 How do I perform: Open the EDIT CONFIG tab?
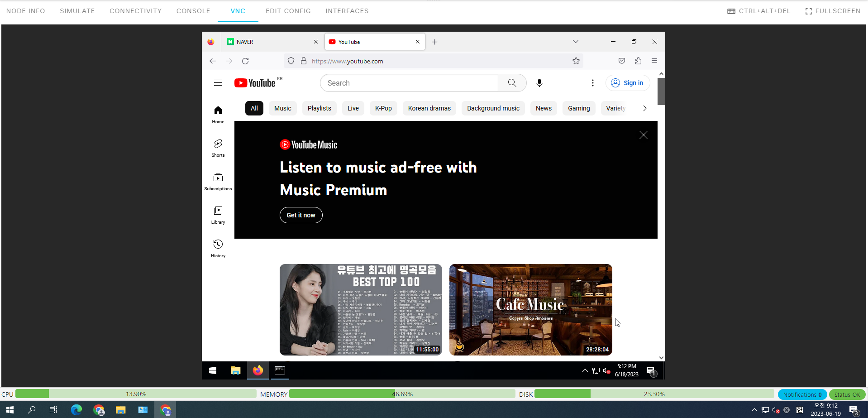point(288,11)
